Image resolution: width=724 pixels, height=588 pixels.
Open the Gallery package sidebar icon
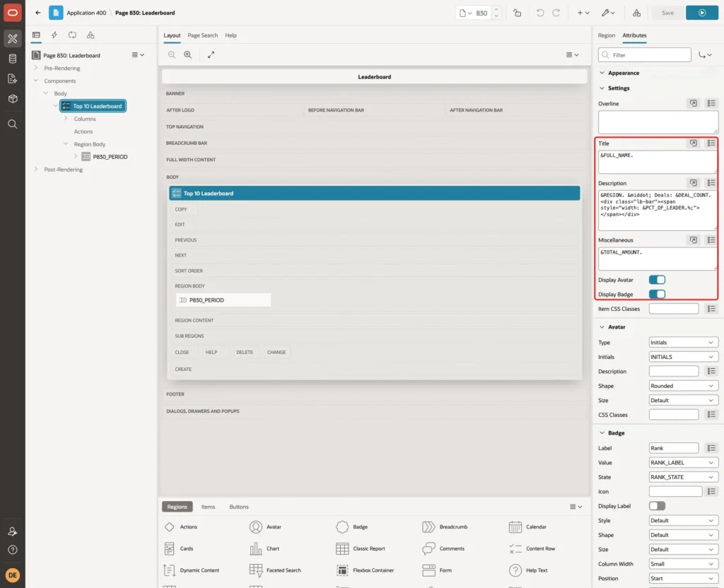[13, 98]
